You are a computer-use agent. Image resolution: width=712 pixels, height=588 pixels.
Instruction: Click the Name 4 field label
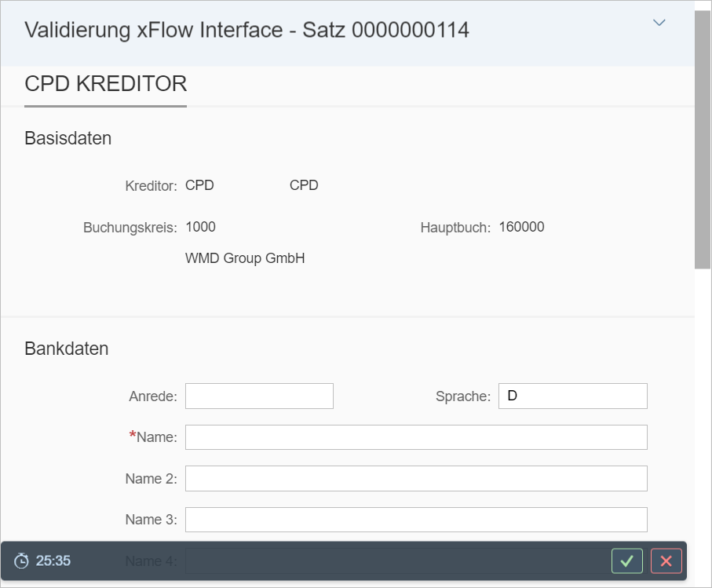pos(150,561)
